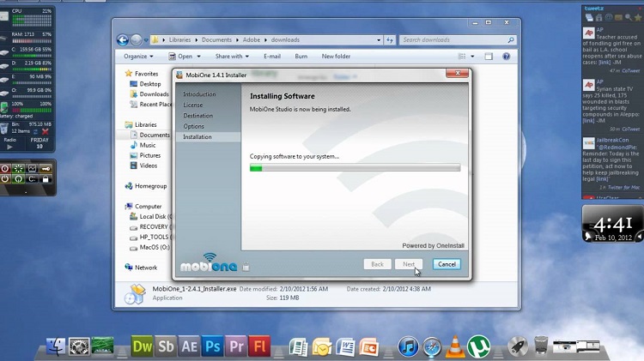Open VLC media player cone icon
This screenshot has height=361, width=644.
454,347
